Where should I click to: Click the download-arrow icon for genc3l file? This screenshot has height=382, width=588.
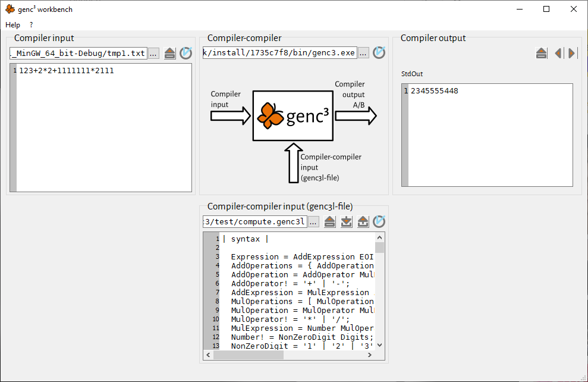347,222
